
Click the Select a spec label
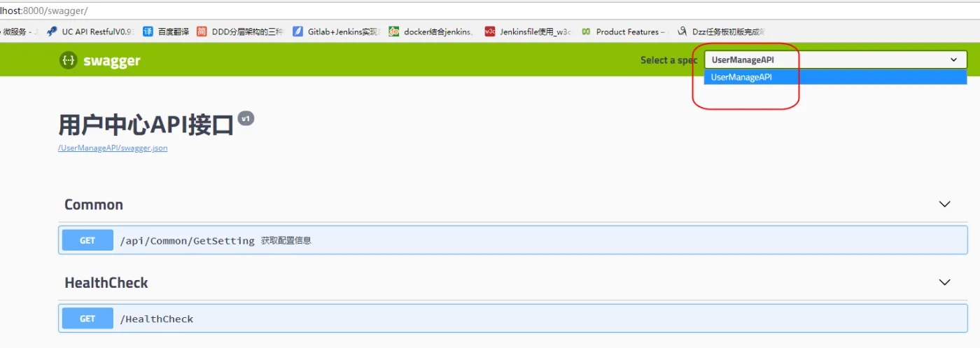(x=668, y=60)
